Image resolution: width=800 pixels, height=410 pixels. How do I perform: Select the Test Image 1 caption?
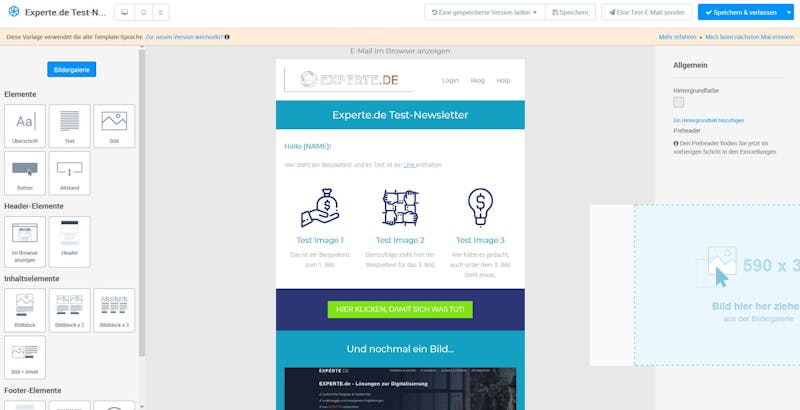[x=320, y=240]
